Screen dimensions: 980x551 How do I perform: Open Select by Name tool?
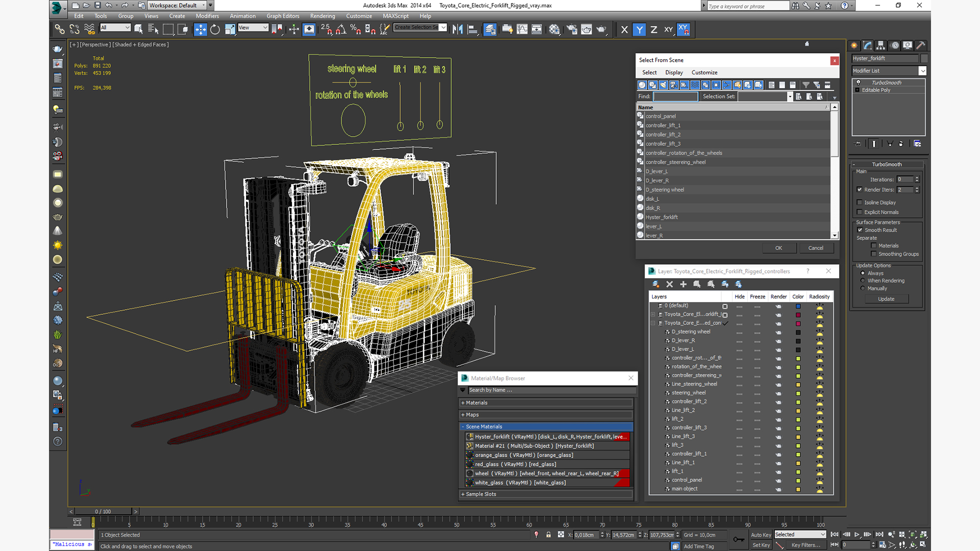[x=153, y=30]
